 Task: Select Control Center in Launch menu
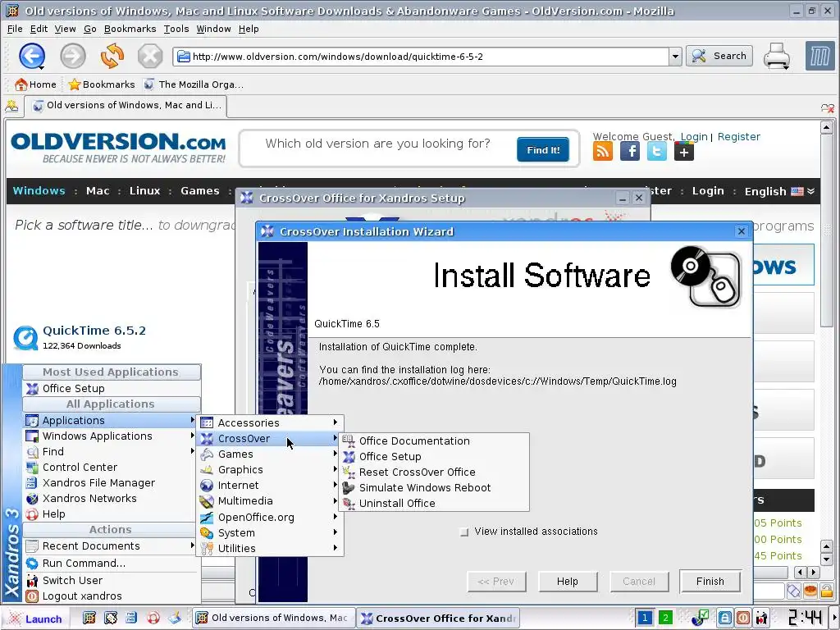(x=111, y=467)
